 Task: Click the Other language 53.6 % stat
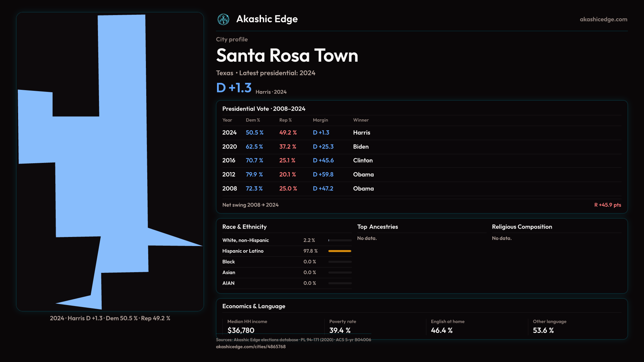point(543,330)
